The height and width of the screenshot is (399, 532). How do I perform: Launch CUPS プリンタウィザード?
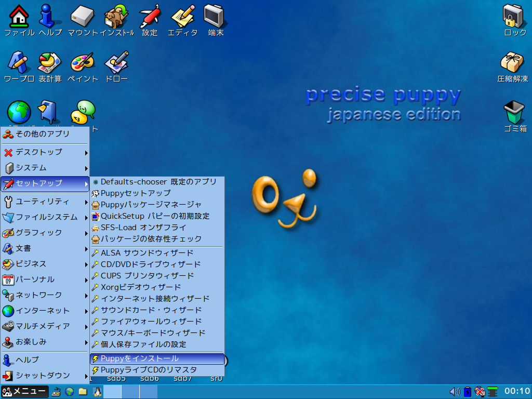157,276
